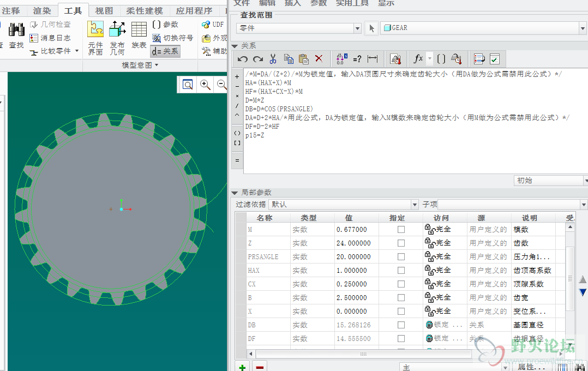Tick the 指定 checkbox for PRSANGLE

(401, 256)
